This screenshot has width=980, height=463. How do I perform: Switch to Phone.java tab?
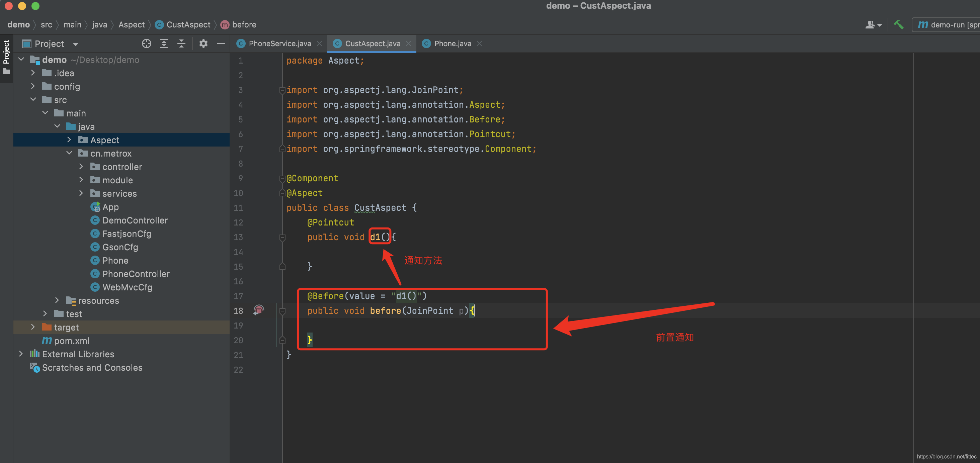click(x=452, y=44)
